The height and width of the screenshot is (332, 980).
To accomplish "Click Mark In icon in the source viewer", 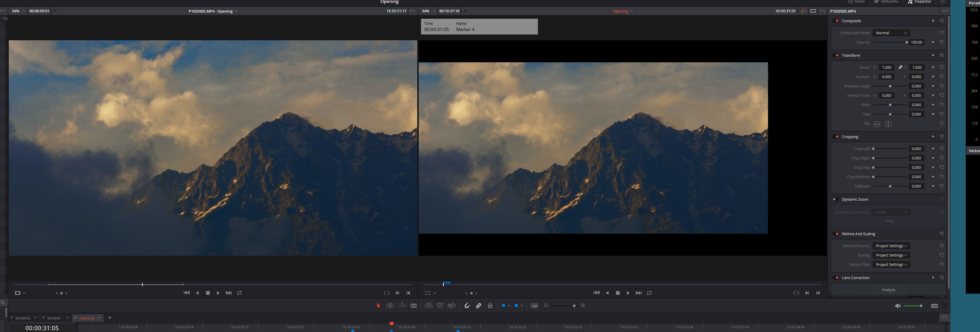I will [x=398, y=293].
